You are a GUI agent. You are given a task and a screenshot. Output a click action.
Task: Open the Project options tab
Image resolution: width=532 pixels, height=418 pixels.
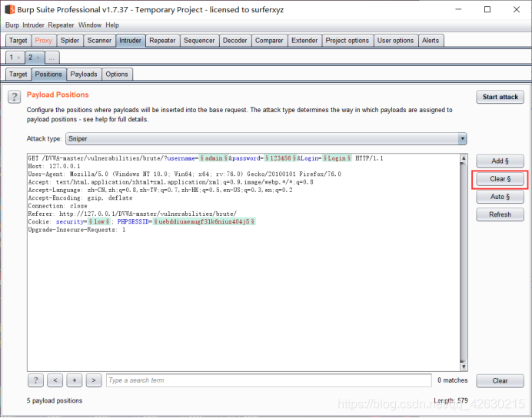click(x=347, y=41)
